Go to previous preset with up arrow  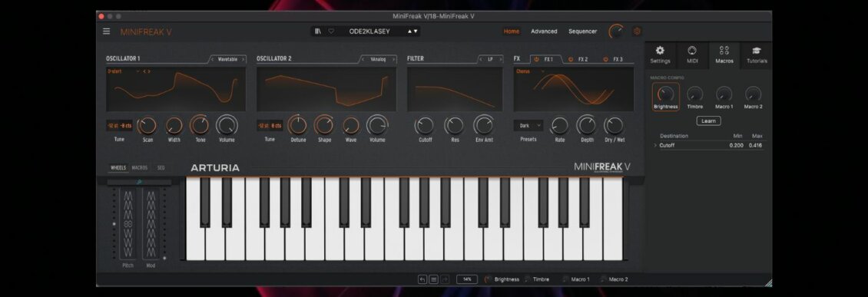coord(409,31)
